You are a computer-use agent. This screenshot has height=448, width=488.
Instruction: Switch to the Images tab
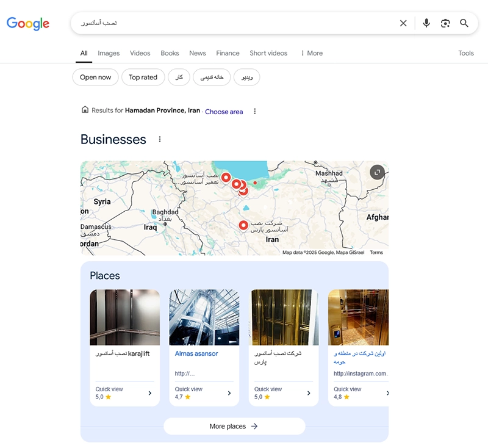click(x=109, y=53)
